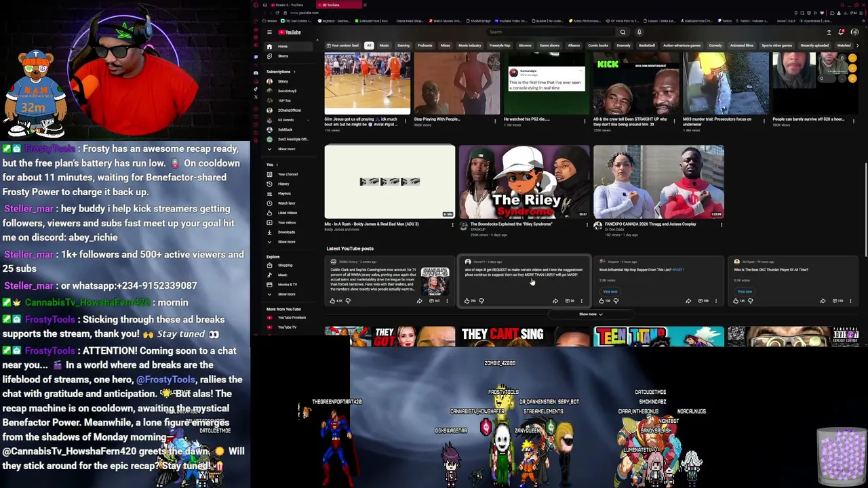The image size is (868, 488).
Task: Expand Show more below Latest YouTube posts
Action: click(591, 314)
